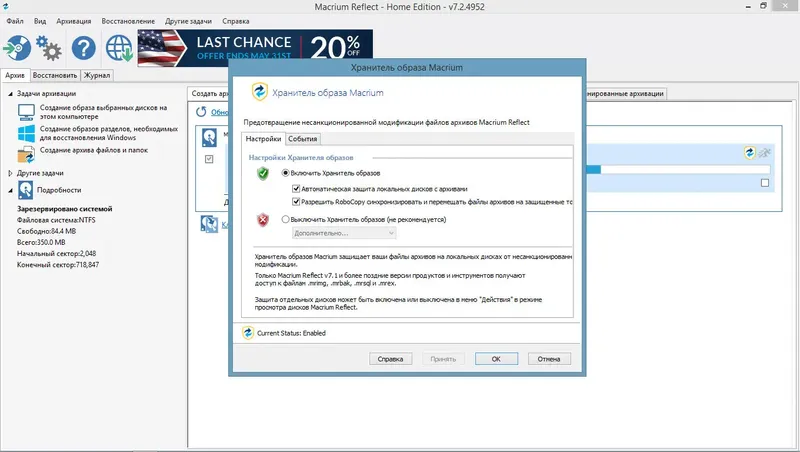
Task: Click the blue help question mark icon
Action: pyautogui.click(x=84, y=48)
